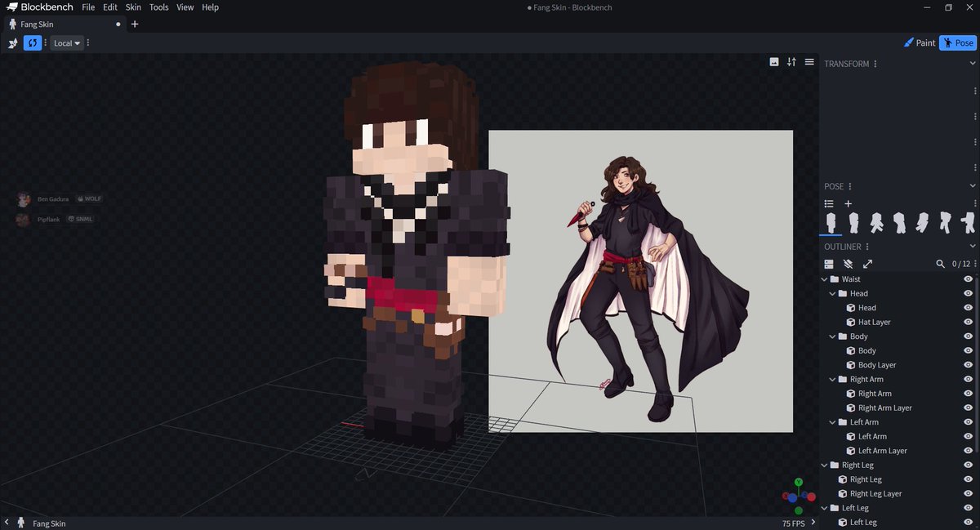Click the outliner expand-arrows icon
980x530 pixels.
867,264
